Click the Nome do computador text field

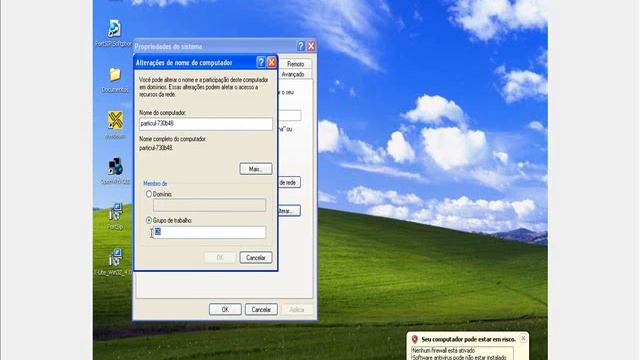[206, 124]
